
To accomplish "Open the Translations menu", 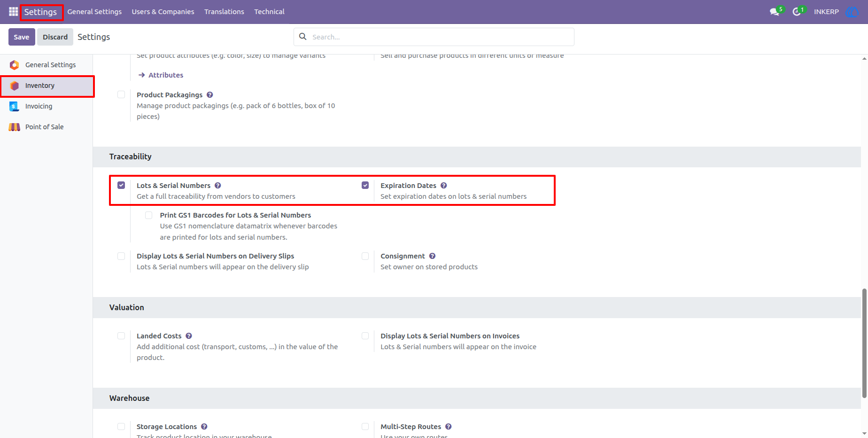I will 224,12.
